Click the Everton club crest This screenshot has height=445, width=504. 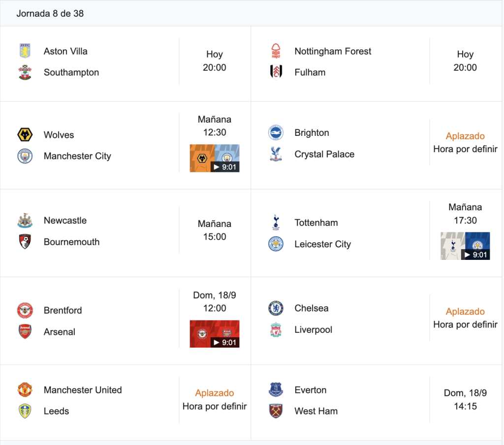[x=276, y=390]
